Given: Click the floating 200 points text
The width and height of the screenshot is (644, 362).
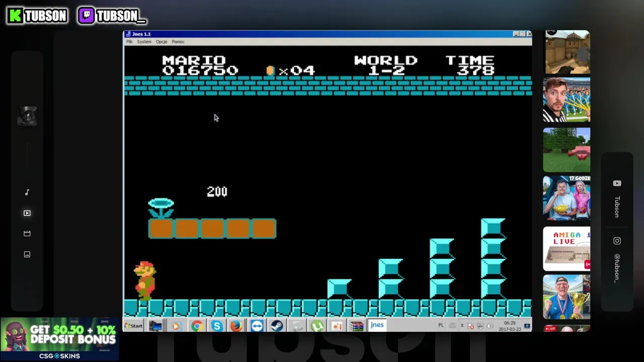Looking at the screenshot, I should [217, 192].
